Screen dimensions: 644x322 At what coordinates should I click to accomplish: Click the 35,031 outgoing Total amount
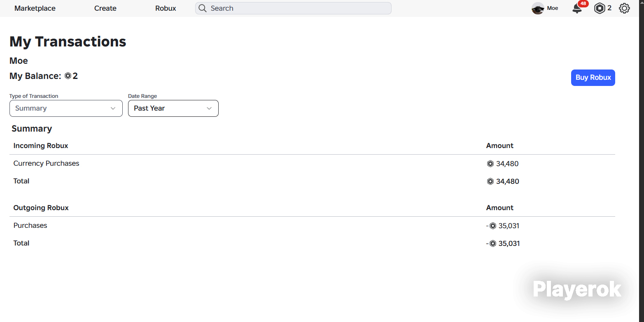click(510, 243)
